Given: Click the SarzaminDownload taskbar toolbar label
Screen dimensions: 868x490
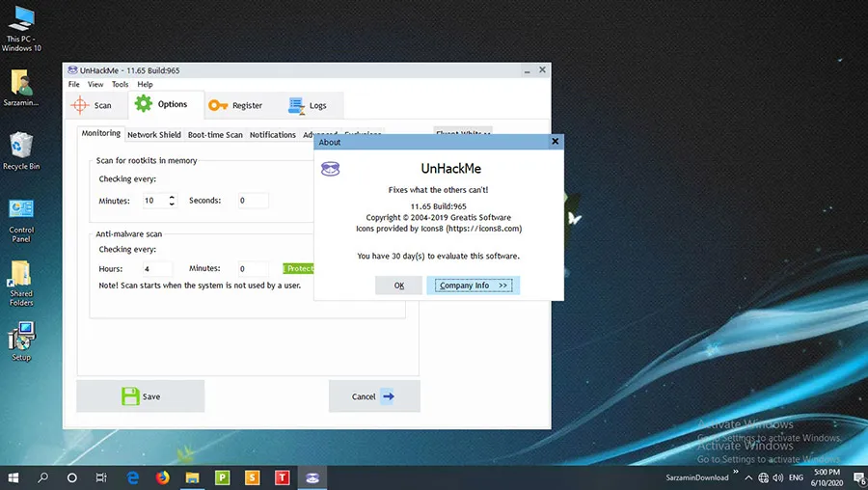Looking at the screenshot, I should click(697, 477).
